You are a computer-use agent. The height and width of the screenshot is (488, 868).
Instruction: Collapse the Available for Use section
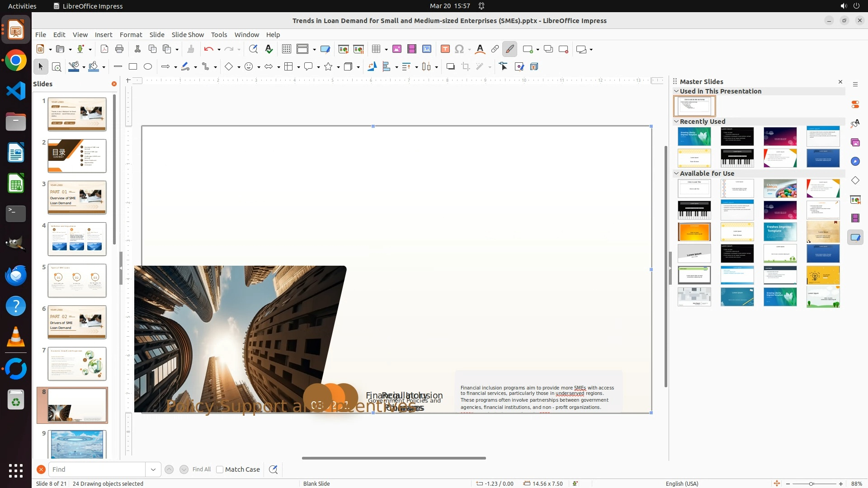point(676,174)
